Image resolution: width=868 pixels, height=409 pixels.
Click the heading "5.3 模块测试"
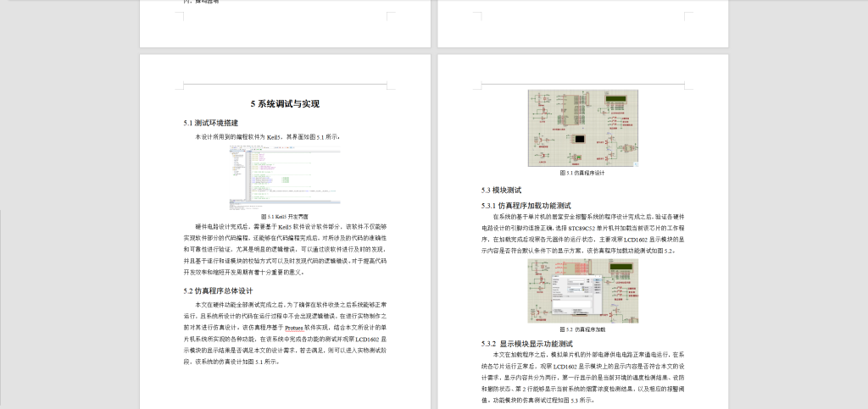tap(502, 191)
